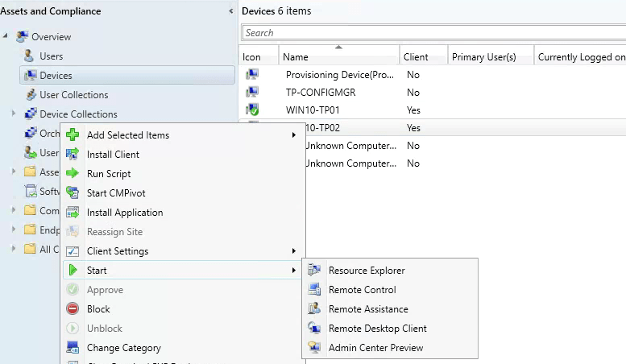This screenshot has height=364, width=626.
Task: Click the red Block icon
Action: [72, 309]
